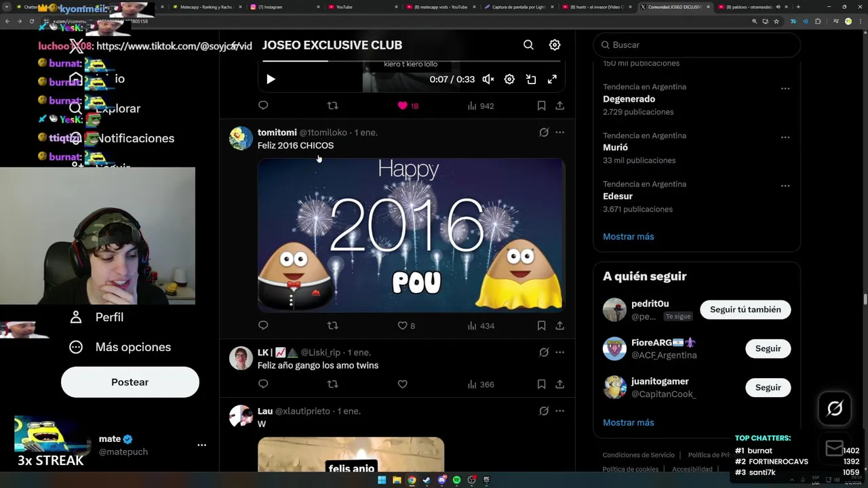
Task: Reply to LK's Feliz año post
Action: (x=263, y=384)
